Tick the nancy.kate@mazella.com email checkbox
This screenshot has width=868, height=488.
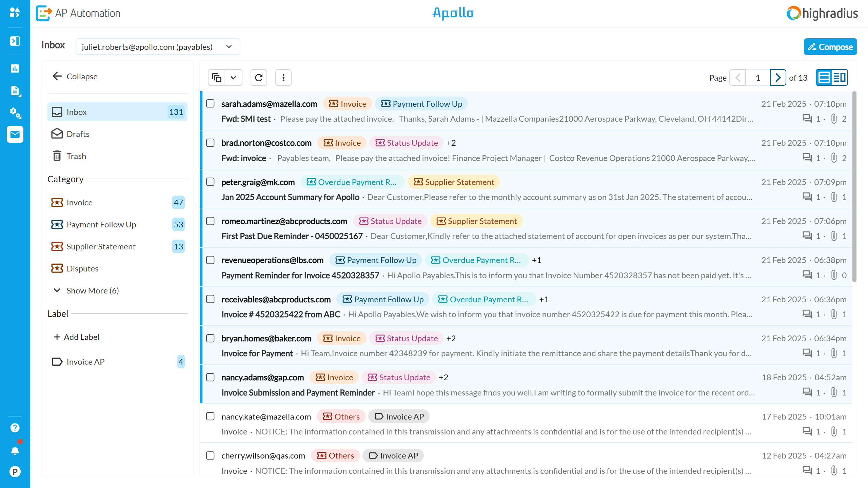[x=210, y=416]
